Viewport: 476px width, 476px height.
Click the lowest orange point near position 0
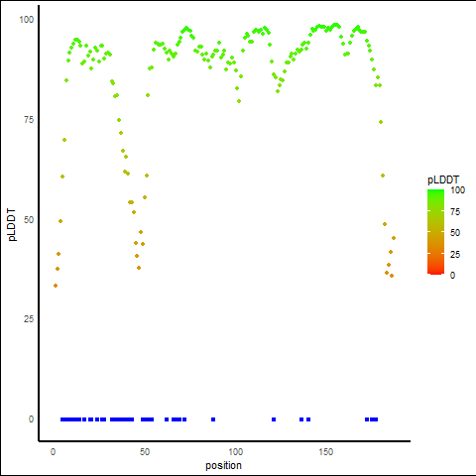point(56,286)
